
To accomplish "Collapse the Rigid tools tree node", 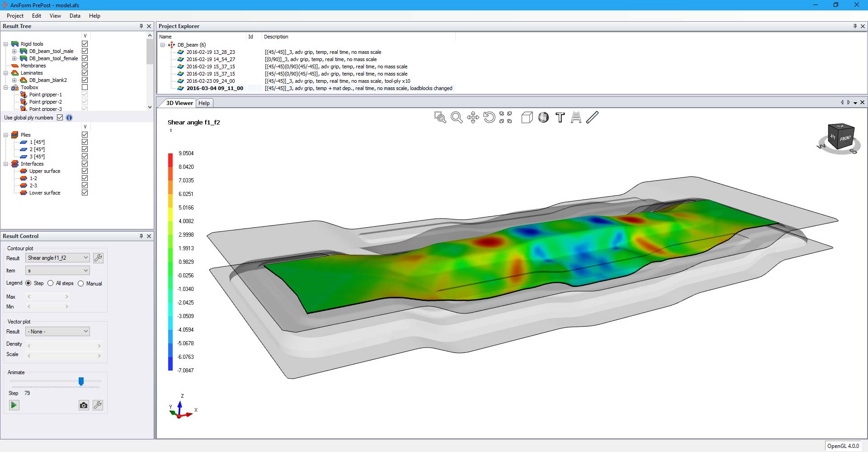I will coord(6,44).
